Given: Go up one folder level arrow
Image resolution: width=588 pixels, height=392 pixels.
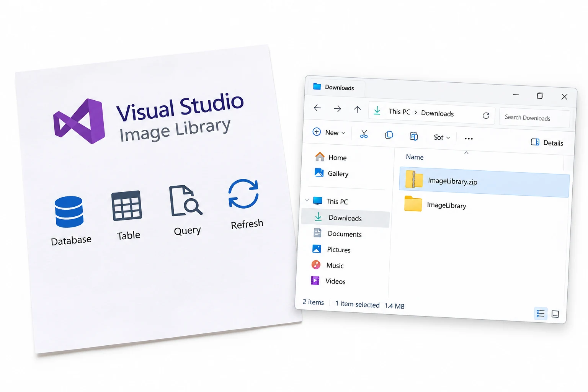Looking at the screenshot, I should tap(357, 110).
